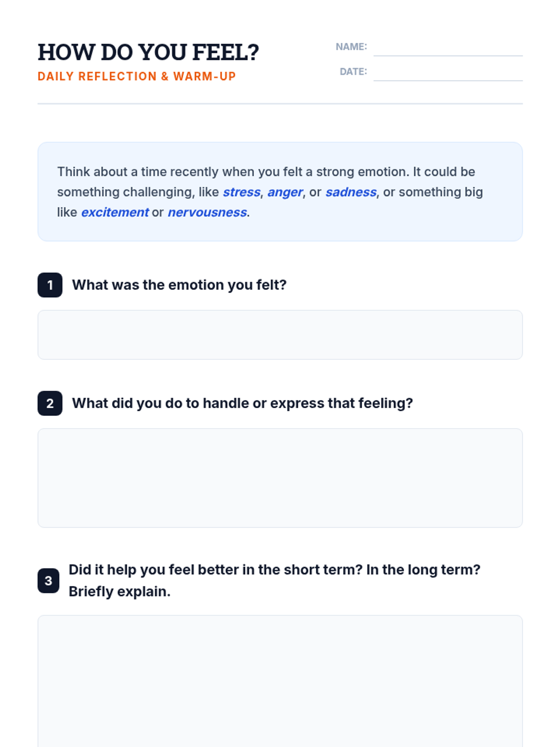Click the DATE: label

click(353, 71)
